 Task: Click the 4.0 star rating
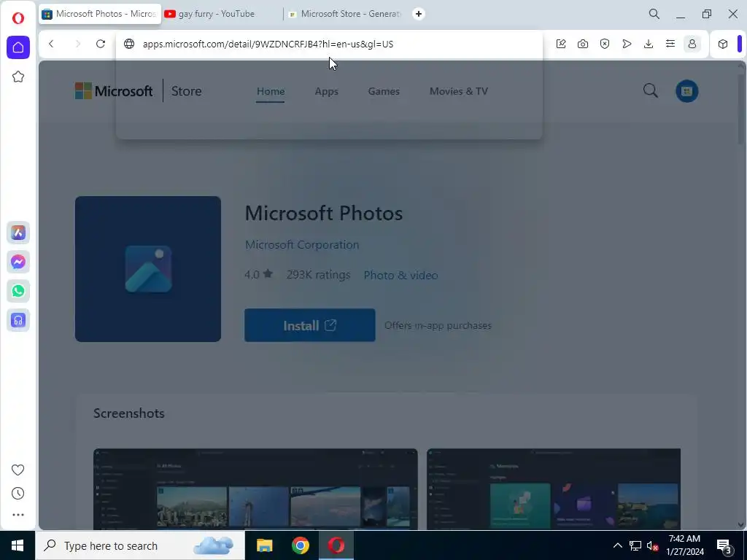coord(259,274)
